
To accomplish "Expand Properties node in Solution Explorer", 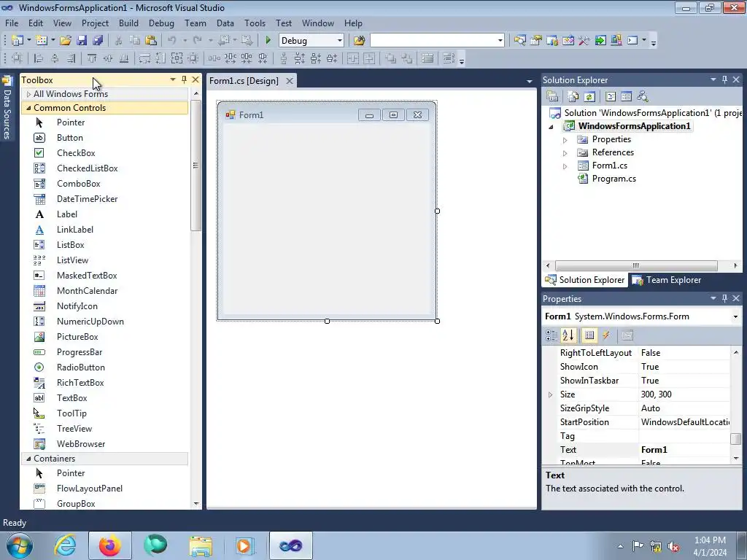I will pyautogui.click(x=565, y=140).
